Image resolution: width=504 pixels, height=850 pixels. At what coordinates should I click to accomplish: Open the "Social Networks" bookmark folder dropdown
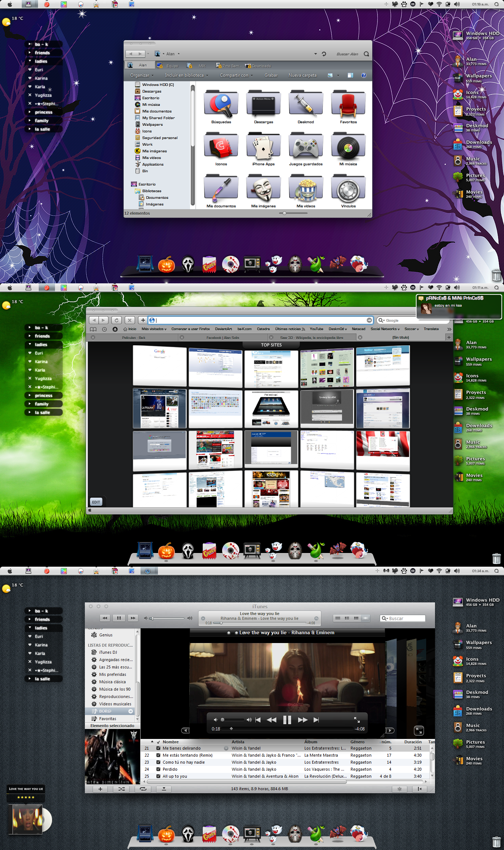(x=385, y=329)
